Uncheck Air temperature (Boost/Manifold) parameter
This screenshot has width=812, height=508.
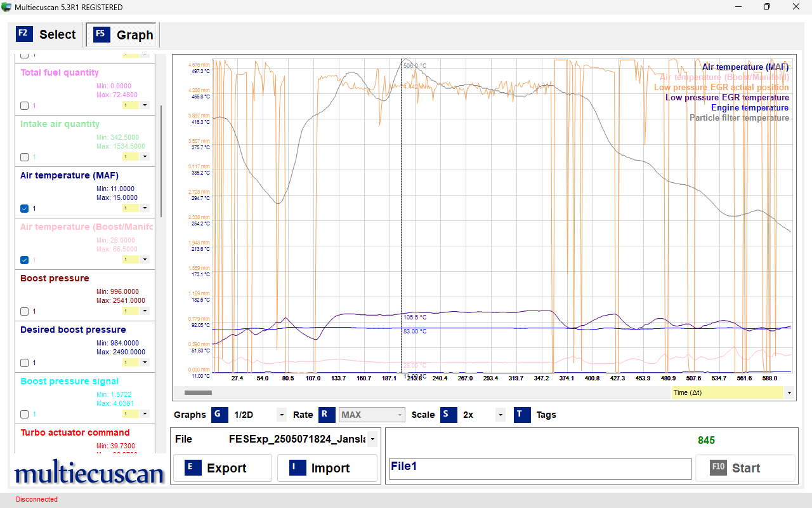pos(24,260)
